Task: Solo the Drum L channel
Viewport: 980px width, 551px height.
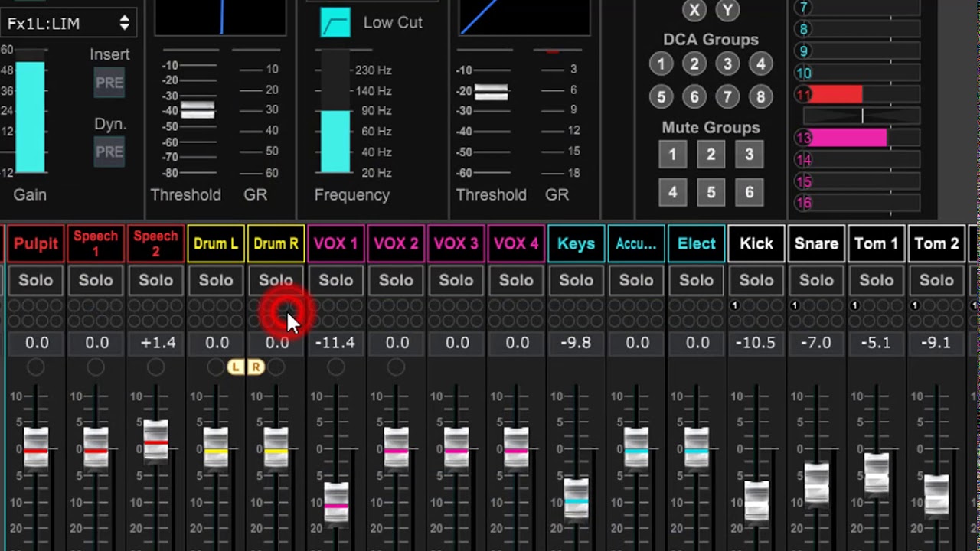Action: pyautogui.click(x=216, y=281)
